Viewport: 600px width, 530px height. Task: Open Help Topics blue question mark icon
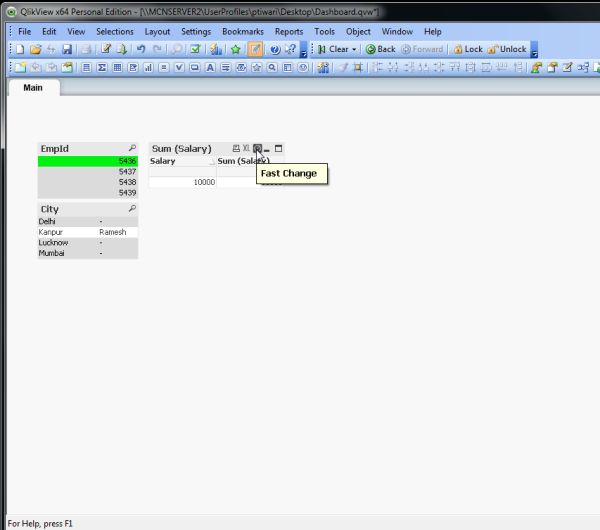coord(275,49)
